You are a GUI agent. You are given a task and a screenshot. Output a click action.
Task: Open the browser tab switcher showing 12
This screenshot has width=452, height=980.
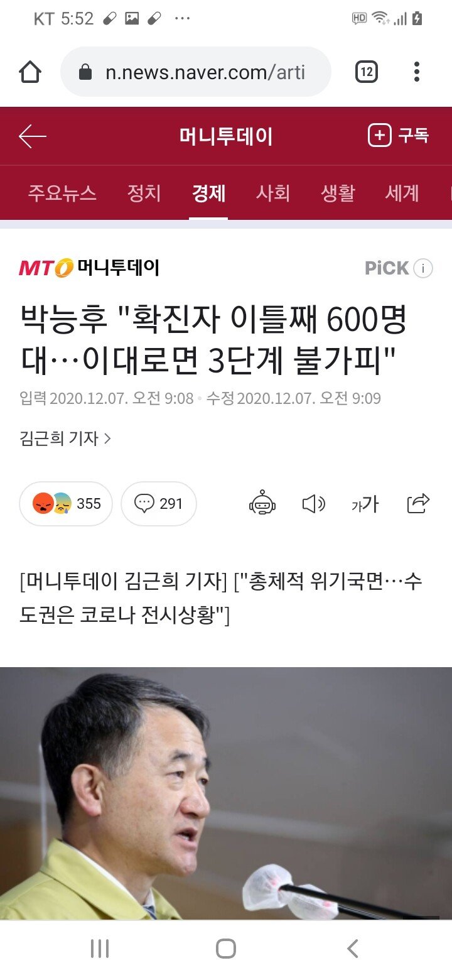pyautogui.click(x=367, y=72)
